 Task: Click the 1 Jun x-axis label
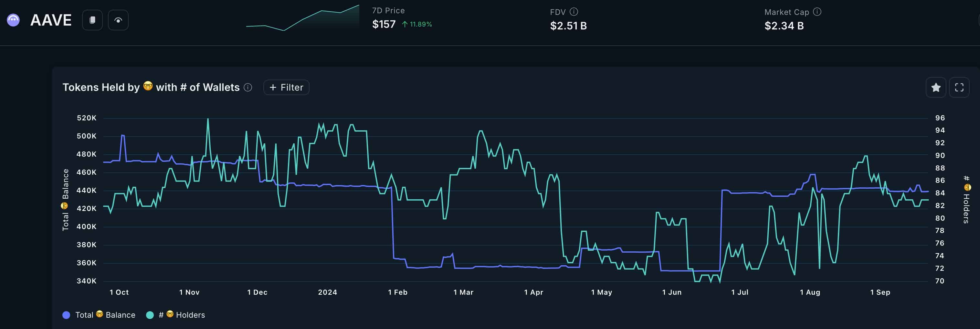click(x=672, y=292)
